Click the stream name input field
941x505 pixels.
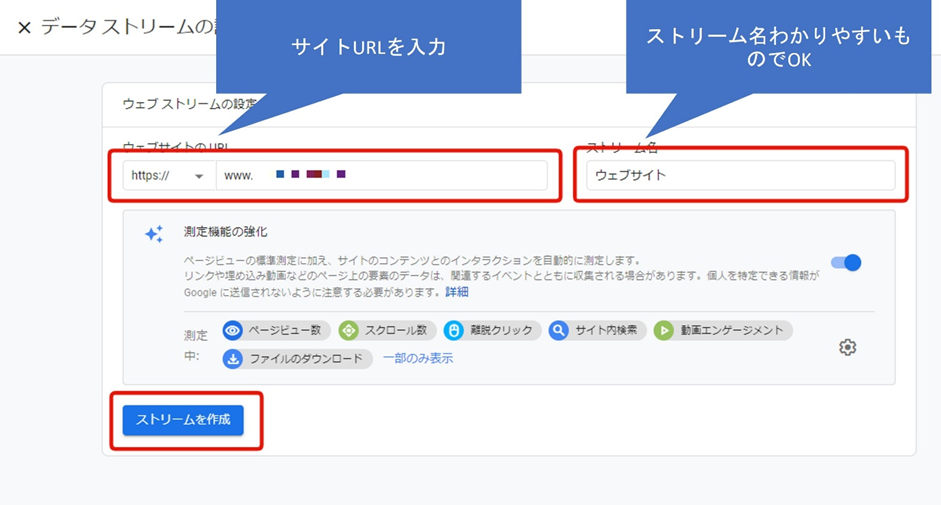741,175
